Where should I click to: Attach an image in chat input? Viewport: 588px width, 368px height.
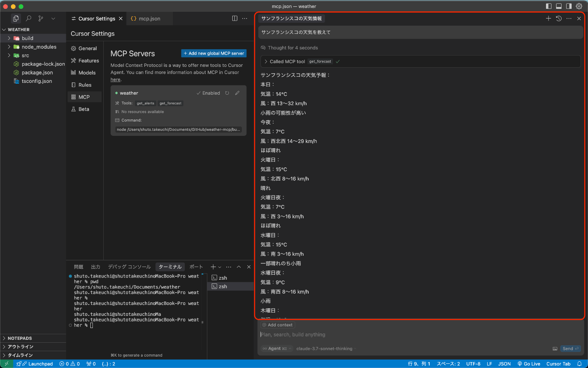click(555, 349)
